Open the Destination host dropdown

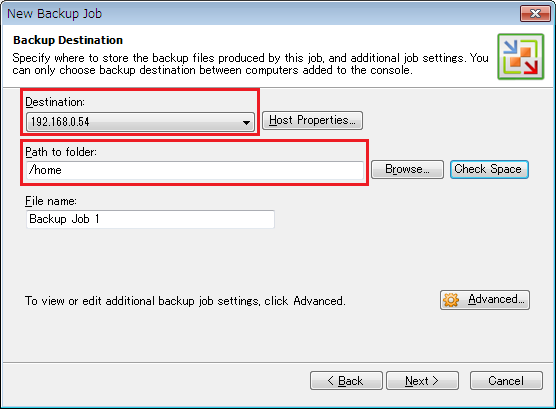pyautogui.click(x=140, y=122)
